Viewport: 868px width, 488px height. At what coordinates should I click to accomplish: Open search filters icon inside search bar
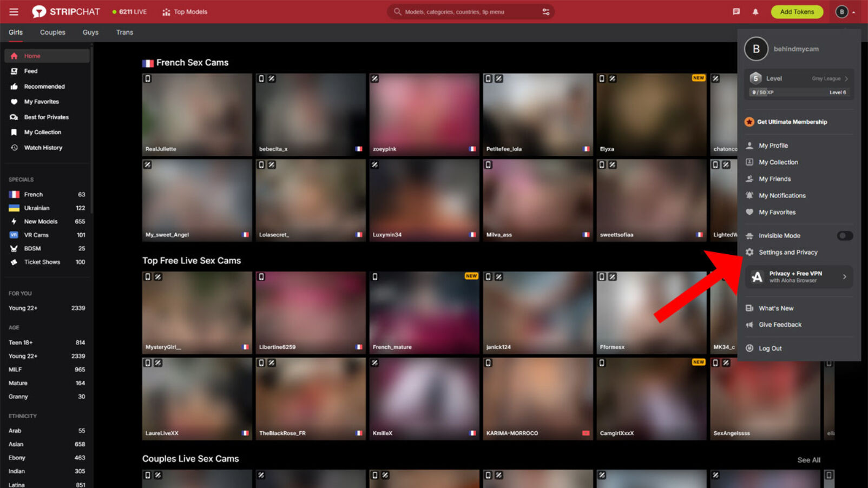point(546,11)
